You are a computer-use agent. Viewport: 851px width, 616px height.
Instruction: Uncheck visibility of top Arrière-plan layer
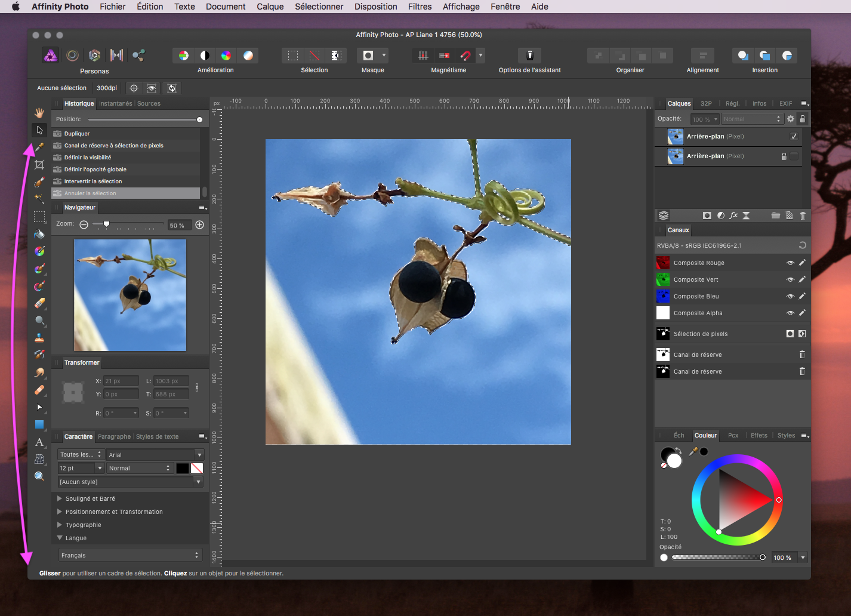point(794,137)
